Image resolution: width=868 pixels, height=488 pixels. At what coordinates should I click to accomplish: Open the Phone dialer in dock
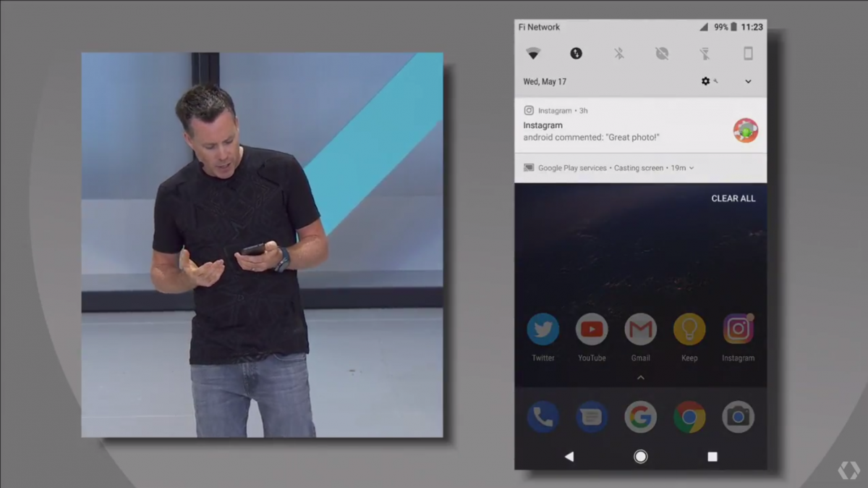542,417
